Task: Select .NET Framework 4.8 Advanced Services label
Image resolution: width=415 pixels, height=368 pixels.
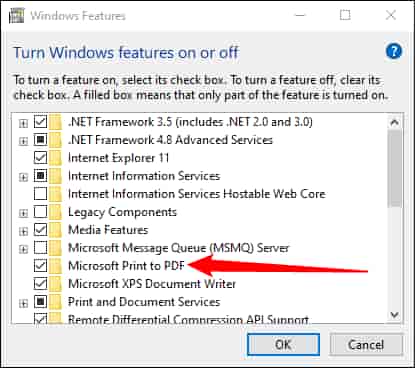Action: (x=170, y=140)
